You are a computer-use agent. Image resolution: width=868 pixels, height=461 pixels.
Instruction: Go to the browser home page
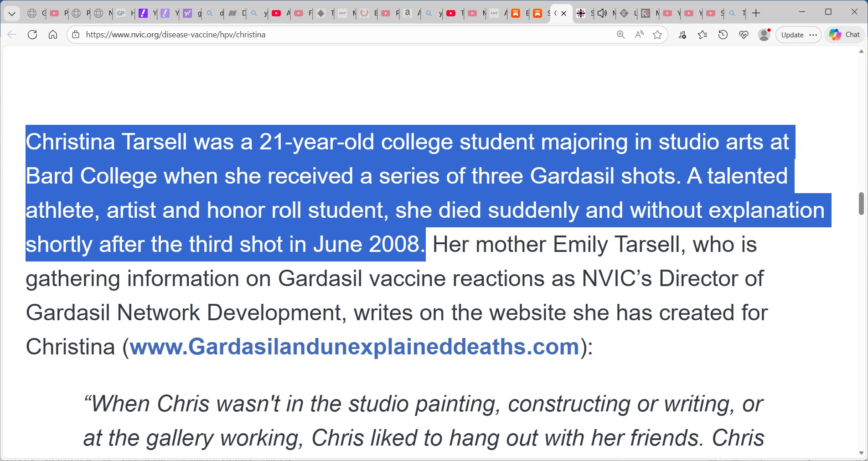click(52, 35)
